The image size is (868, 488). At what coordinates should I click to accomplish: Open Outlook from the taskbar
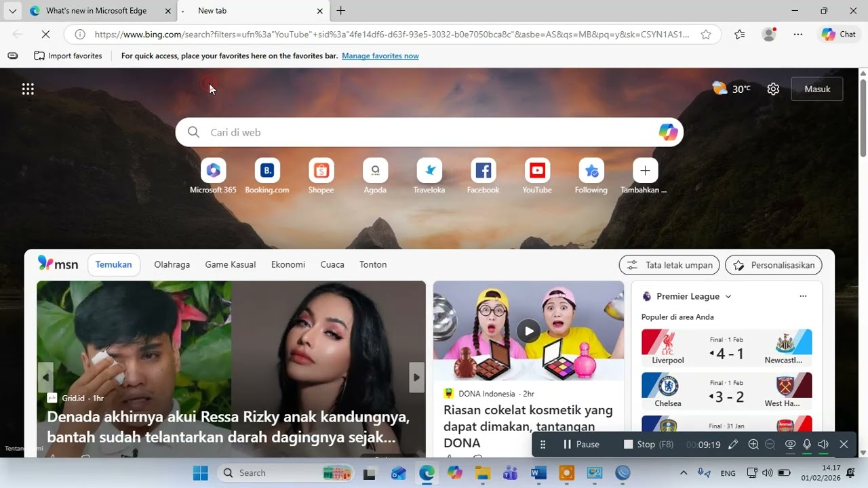point(399,473)
